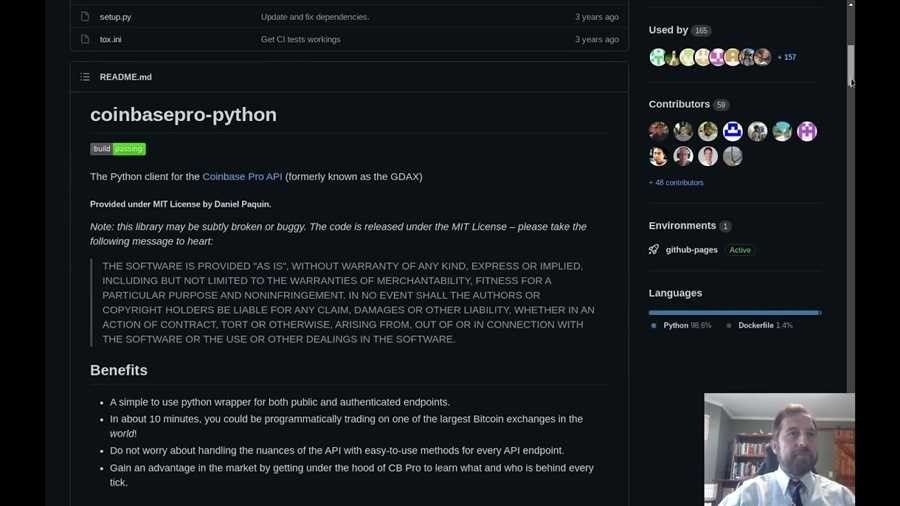Viewport: 900px width, 506px height.
Task: Click the coinbasepro-python heading
Action: click(x=183, y=115)
